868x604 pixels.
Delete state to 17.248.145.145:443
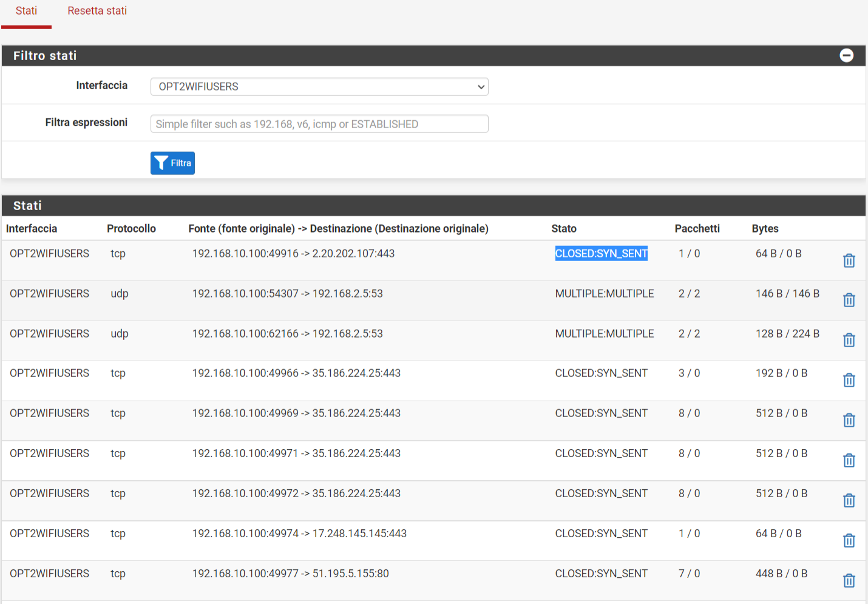click(849, 540)
